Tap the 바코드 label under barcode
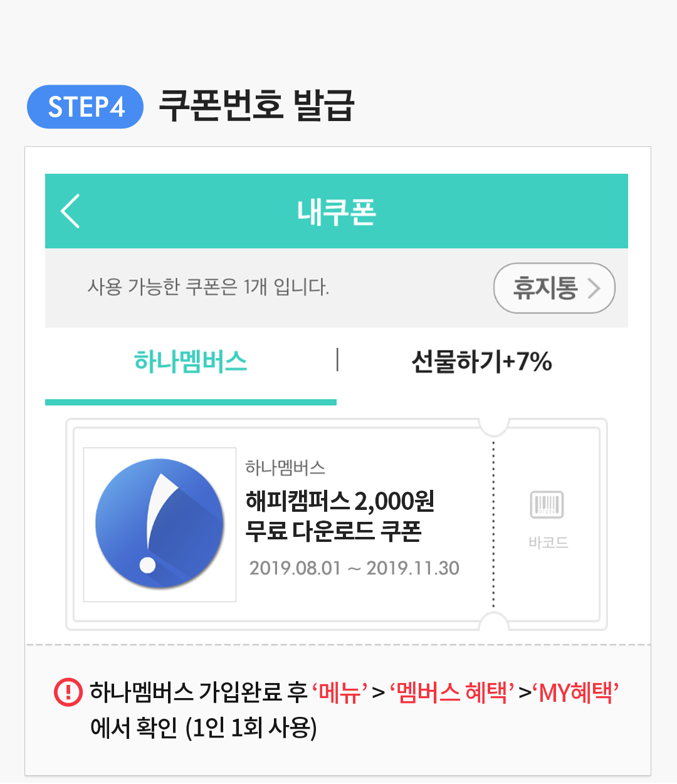The image size is (677, 784). 548,543
